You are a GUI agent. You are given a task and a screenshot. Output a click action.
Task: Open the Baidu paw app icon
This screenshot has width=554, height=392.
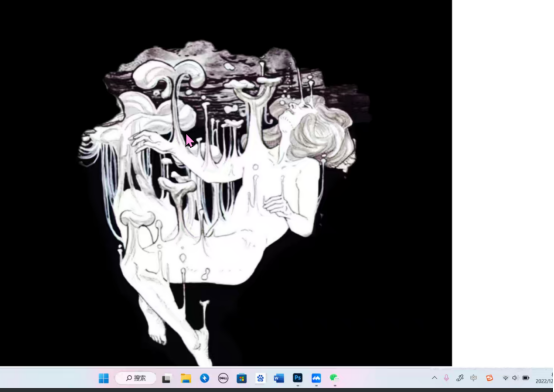point(260,379)
